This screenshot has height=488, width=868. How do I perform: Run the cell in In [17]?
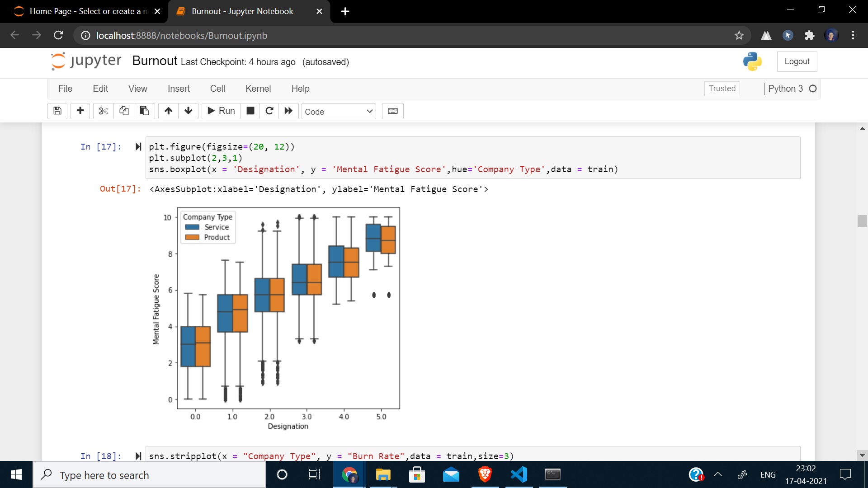(138, 146)
